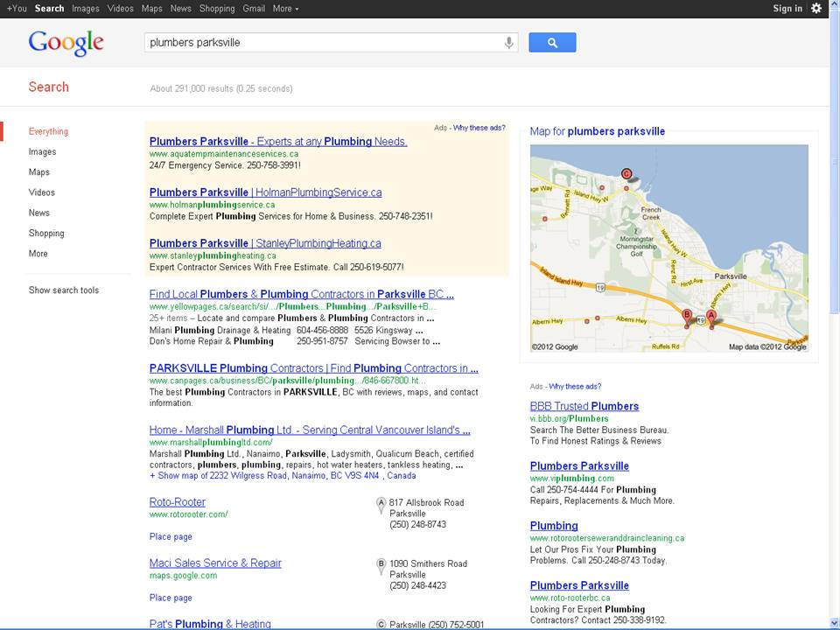Open +You in the top bar
The width and height of the screenshot is (840, 630).
[x=17, y=9]
